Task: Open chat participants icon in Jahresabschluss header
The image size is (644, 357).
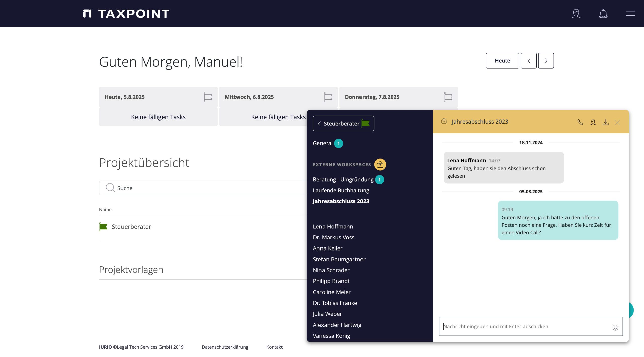Action: click(593, 122)
